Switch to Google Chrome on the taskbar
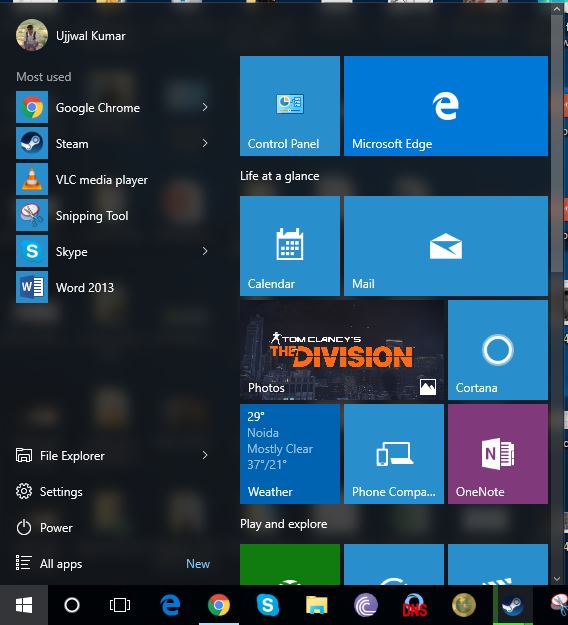568x625 pixels. click(219, 605)
